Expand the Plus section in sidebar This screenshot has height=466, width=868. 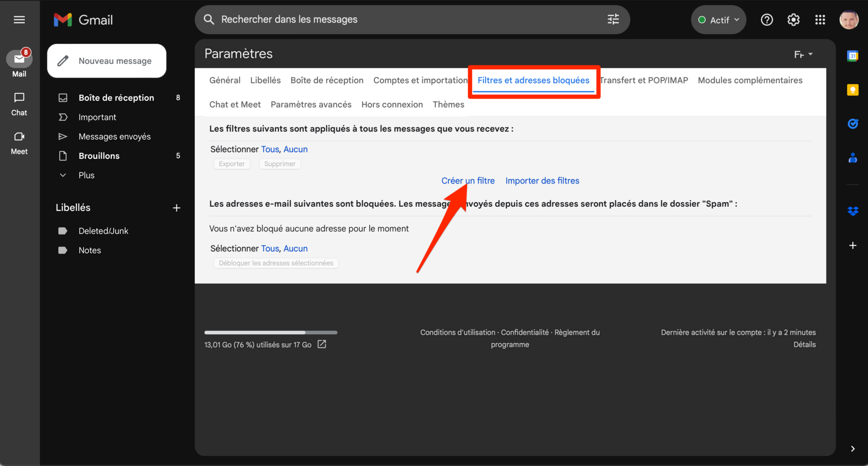click(x=86, y=175)
